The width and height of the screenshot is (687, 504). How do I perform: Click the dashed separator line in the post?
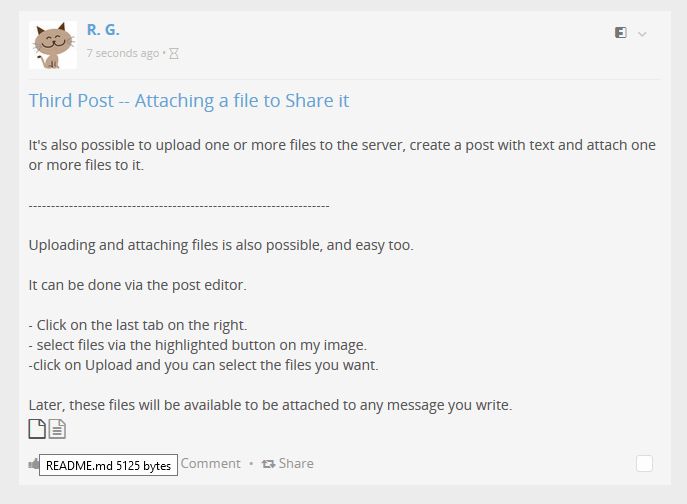pyautogui.click(x=179, y=205)
